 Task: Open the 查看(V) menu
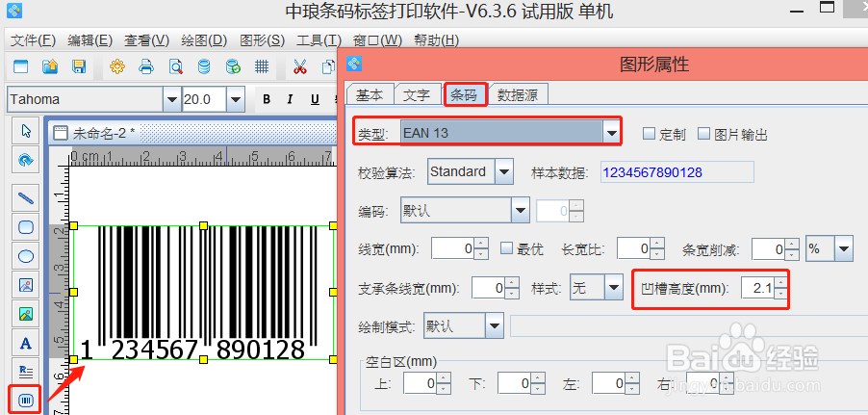(x=146, y=40)
